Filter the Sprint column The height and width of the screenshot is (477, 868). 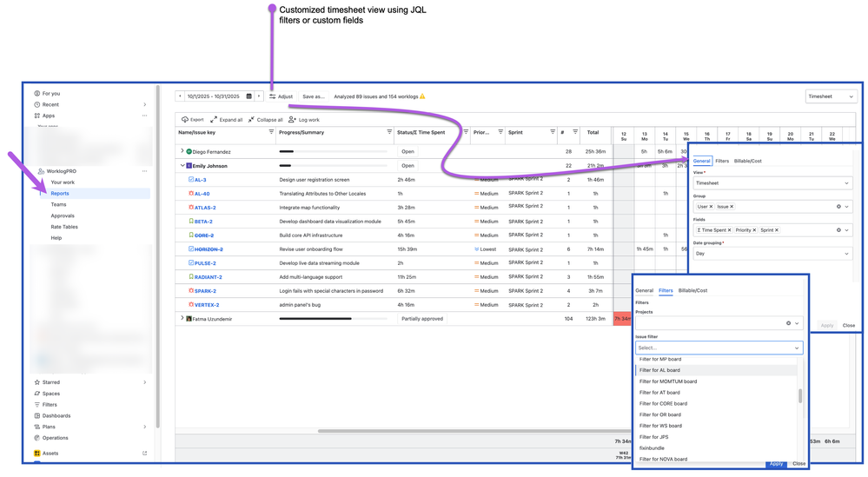pos(553,132)
